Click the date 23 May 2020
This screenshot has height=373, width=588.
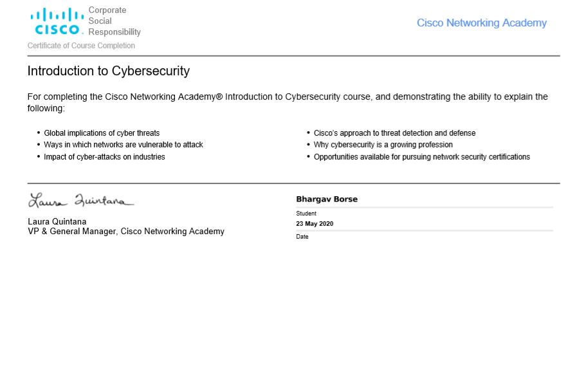pos(315,223)
